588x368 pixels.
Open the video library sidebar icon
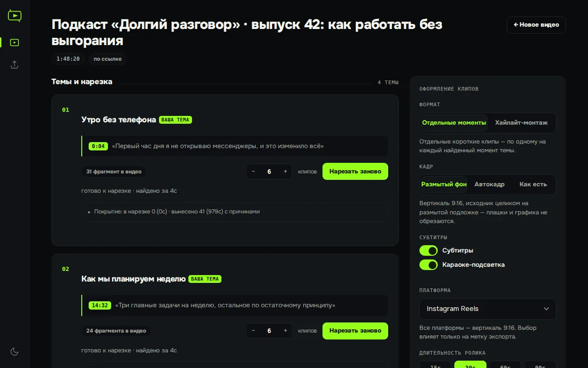click(15, 42)
